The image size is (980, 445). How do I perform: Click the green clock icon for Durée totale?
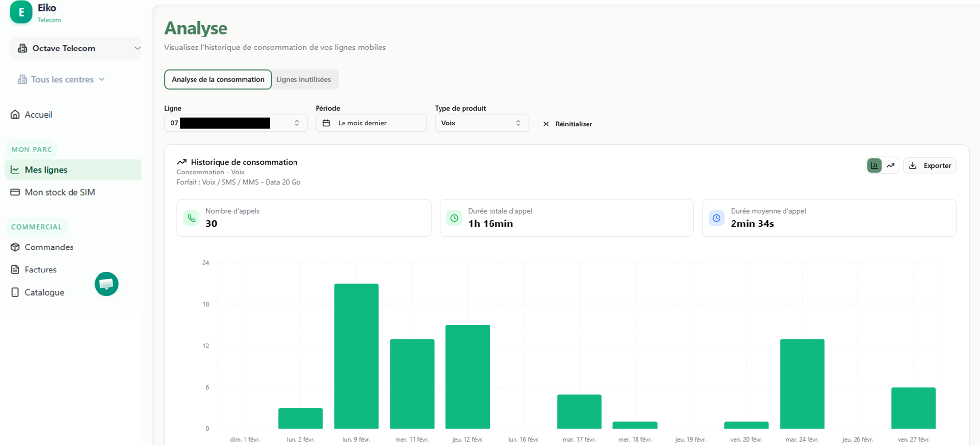454,218
